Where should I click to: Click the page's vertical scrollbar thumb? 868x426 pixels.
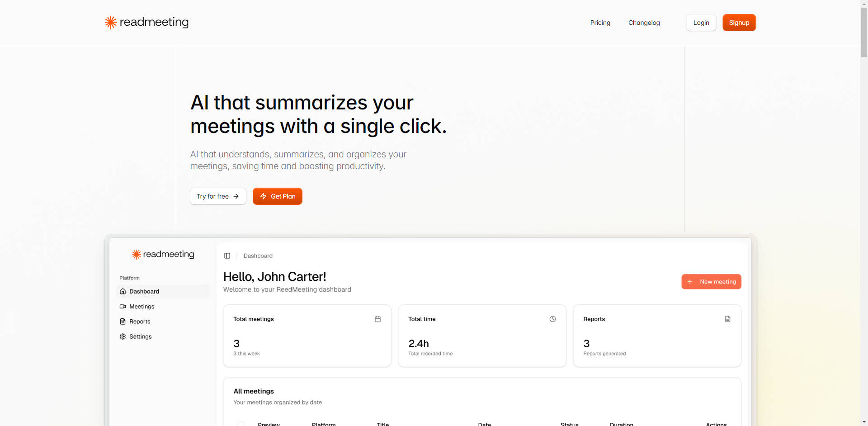pos(864,32)
